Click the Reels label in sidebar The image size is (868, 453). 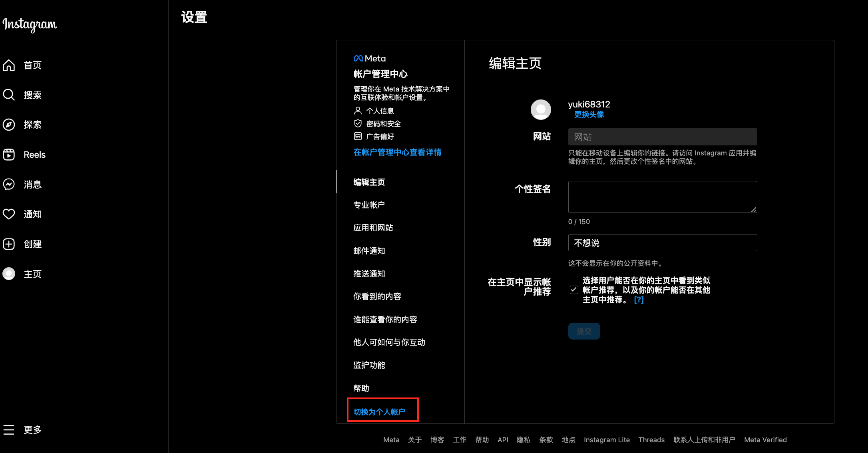[34, 155]
